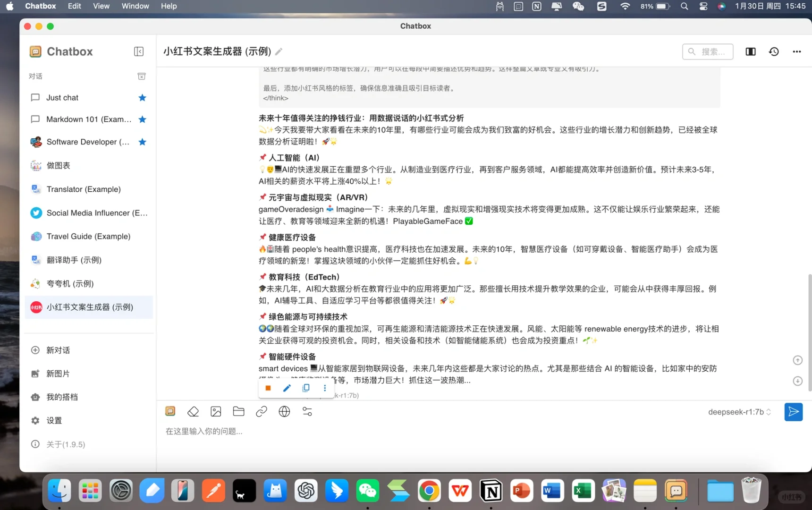Edit the response using the pencil icon
This screenshot has height=510, width=812.
(x=287, y=388)
